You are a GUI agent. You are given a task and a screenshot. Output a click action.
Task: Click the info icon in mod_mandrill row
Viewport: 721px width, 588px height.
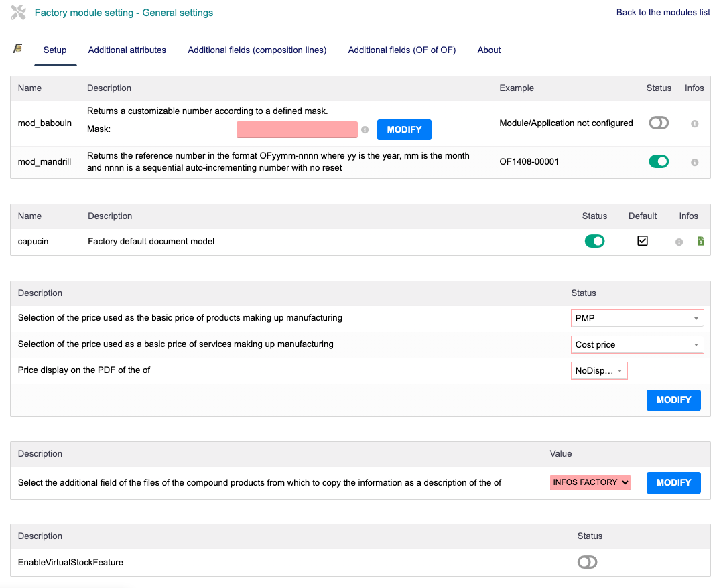[x=694, y=162]
